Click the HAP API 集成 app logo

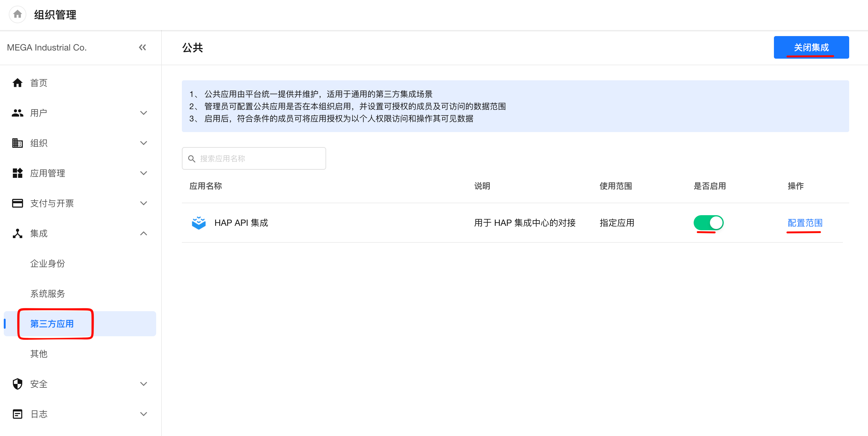click(x=198, y=223)
